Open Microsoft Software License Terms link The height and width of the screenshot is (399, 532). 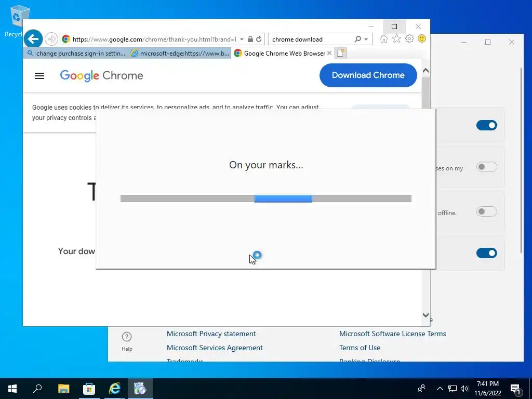[x=393, y=334]
